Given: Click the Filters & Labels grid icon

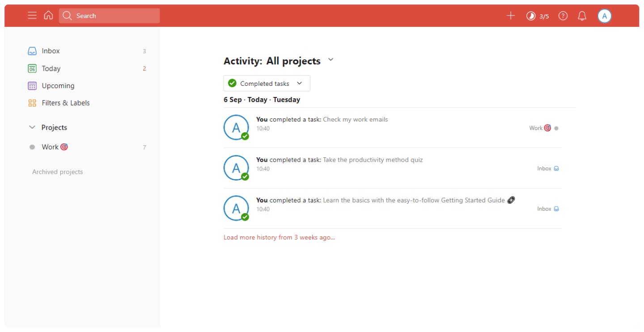Looking at the screenshot, I should [32, 103].
